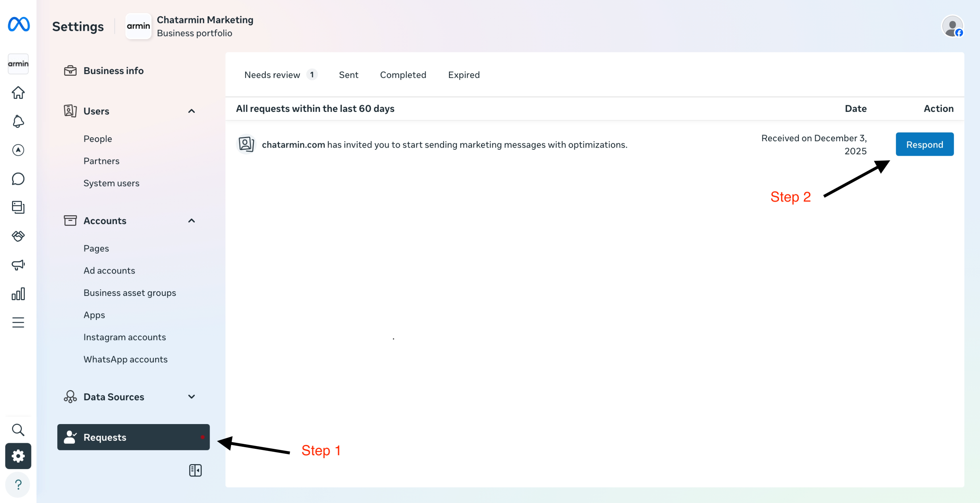Open WhatsApp accounts link
Image resolution: width=980 pixels, height=503 pixels.
[125, 359]
